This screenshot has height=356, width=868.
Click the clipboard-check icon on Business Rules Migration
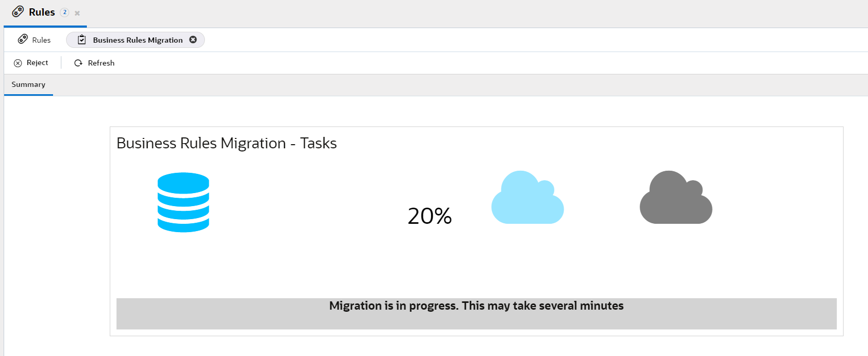coord(81,39)
